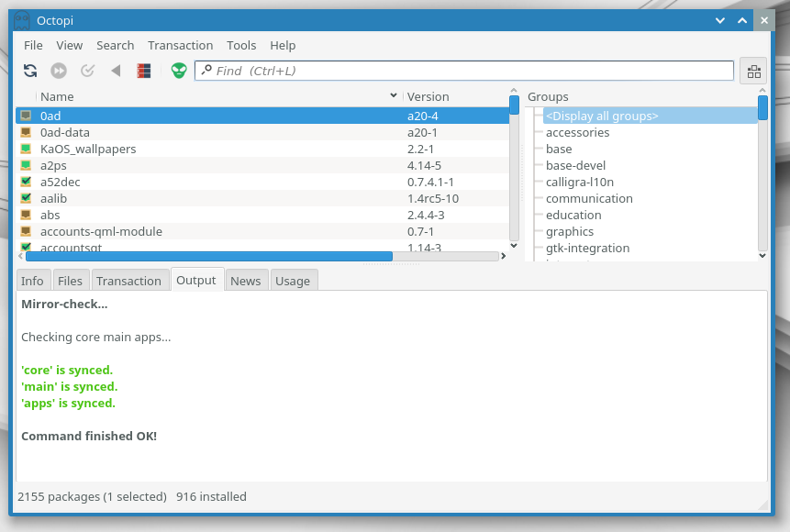
Task: Select the base group
Action: tap(559, 150)
